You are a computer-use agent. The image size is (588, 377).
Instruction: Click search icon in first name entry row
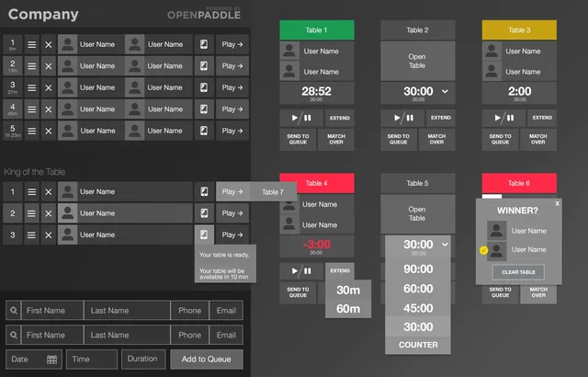(x=14, y=310)
